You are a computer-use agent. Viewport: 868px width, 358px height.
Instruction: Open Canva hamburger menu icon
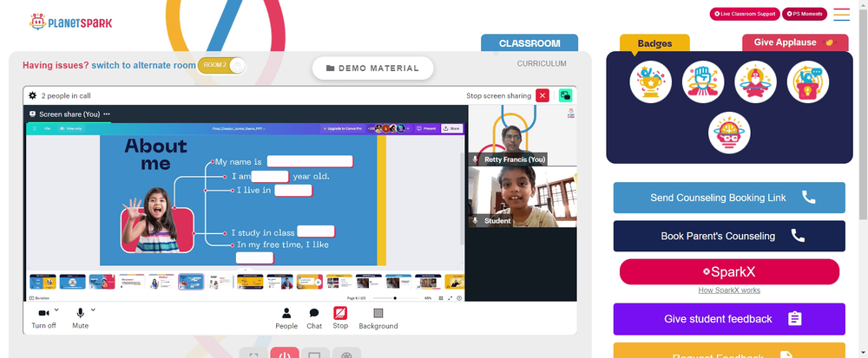[35, 128]
